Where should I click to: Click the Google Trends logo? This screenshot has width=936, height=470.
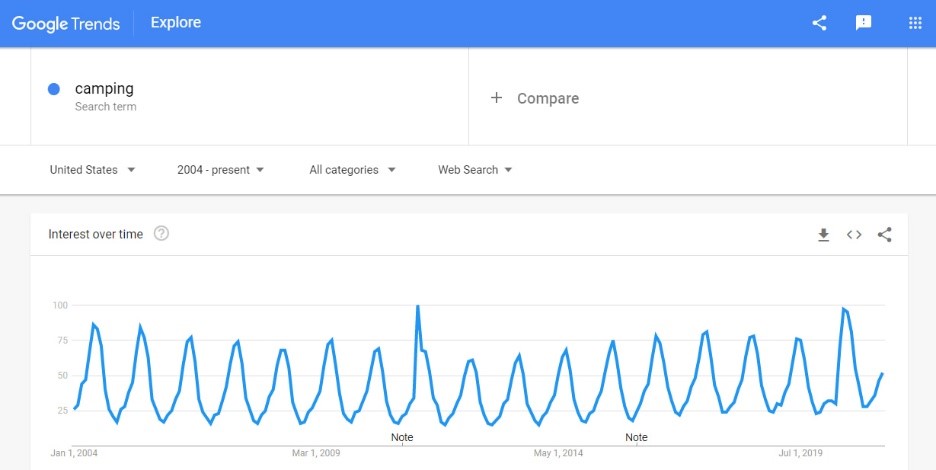pyautogui.click(x=66, y=24)
